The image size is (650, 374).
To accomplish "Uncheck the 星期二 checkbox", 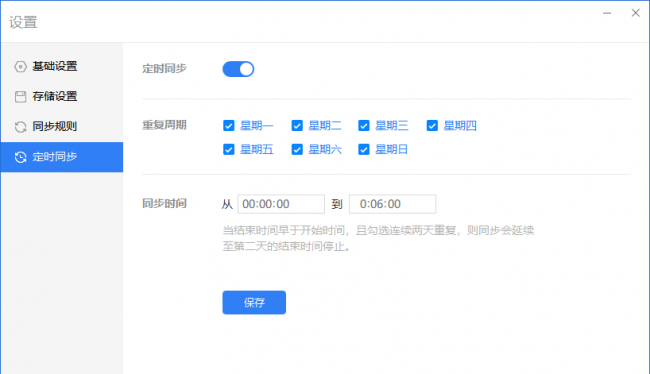I will tap(297, 126).
